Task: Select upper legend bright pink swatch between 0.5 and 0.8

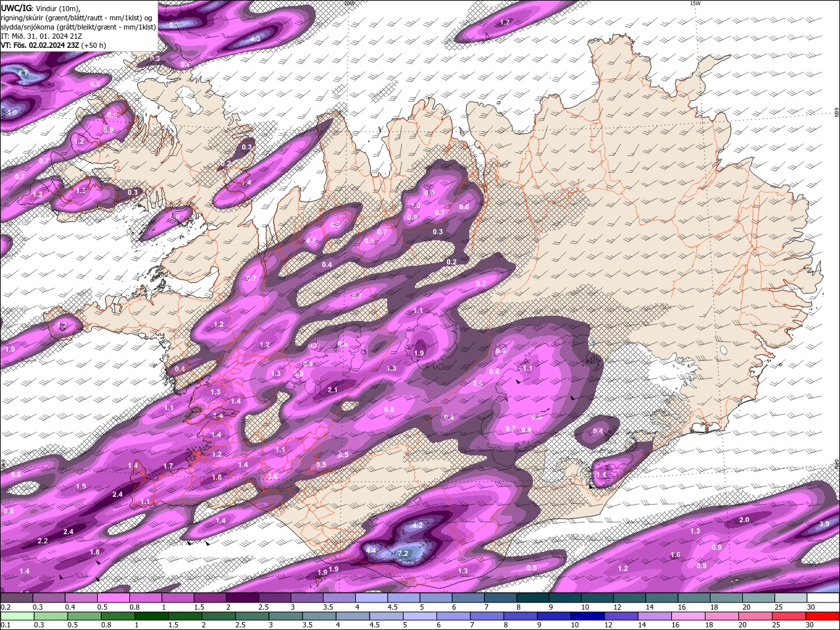Action: click(x=113, y=598)
